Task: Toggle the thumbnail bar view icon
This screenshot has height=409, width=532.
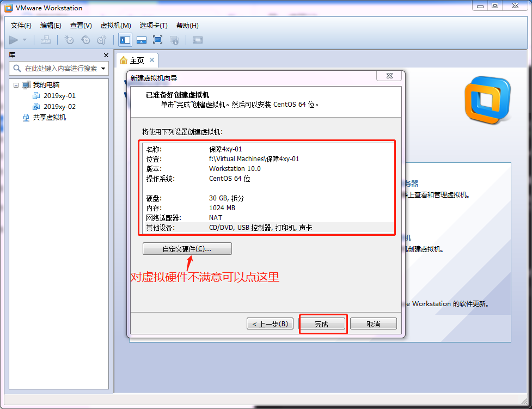Action: click(142, 40)
